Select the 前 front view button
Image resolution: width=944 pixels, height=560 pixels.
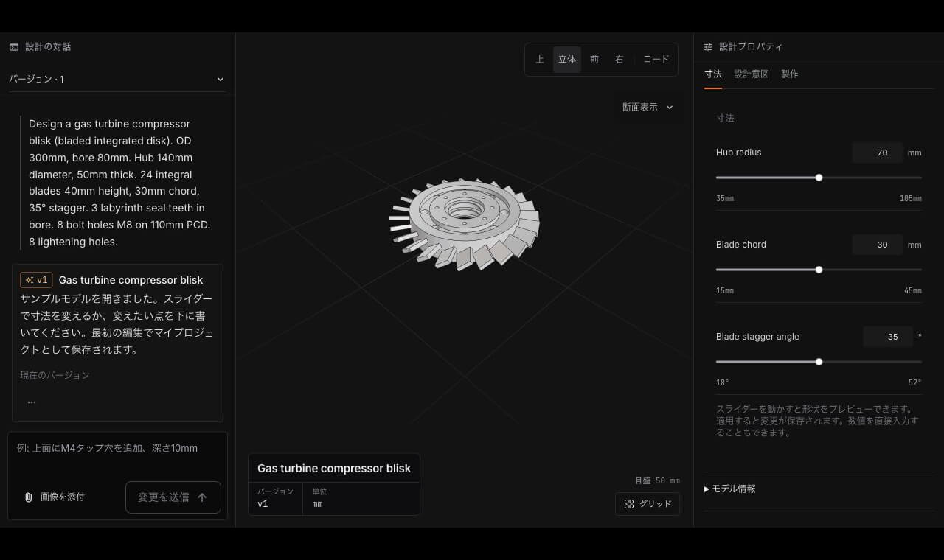tap(594, 60)
